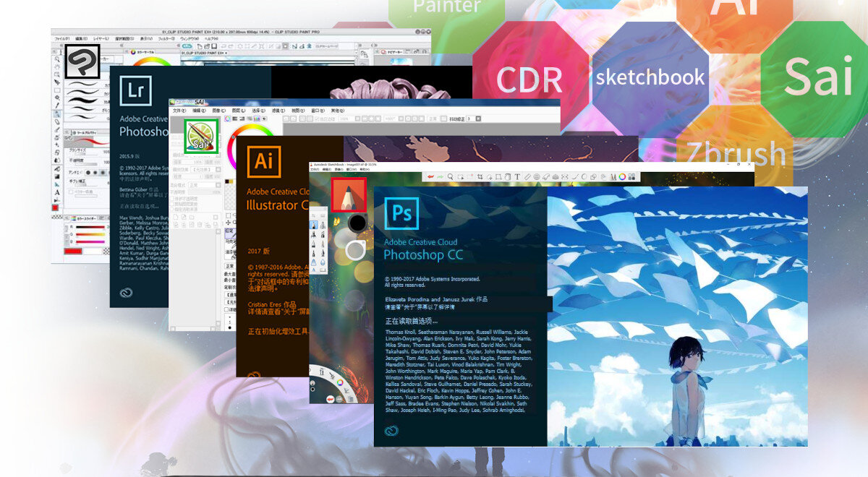The image size is (868, 477).
Task: Select the zoom magnifier in SketchBook toolbar
Action: click(x=451, y=176)
